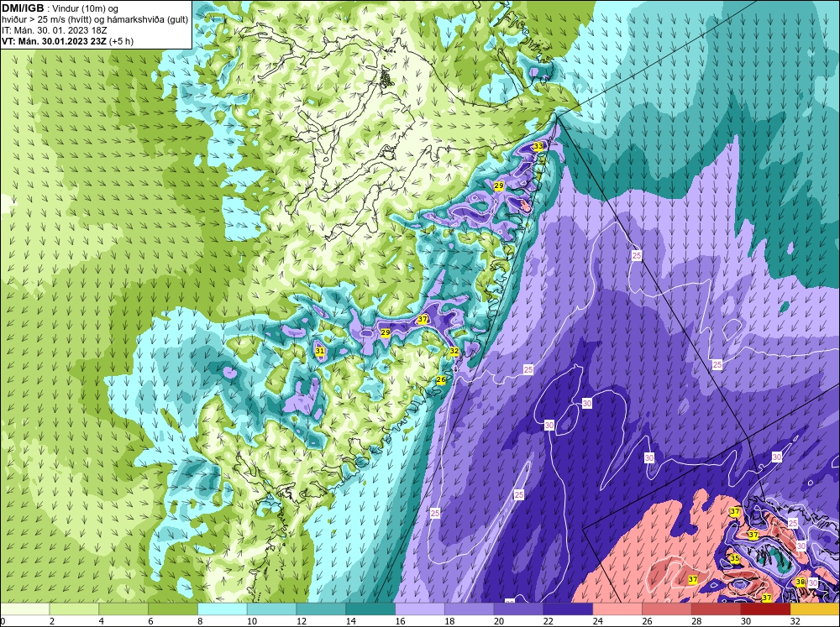Click the 'DMI/IGB : Vindur (10m) og' title line

(60, 8)
